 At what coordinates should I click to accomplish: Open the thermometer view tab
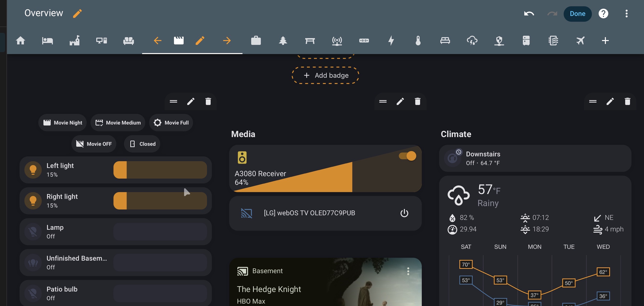point(418,41)
